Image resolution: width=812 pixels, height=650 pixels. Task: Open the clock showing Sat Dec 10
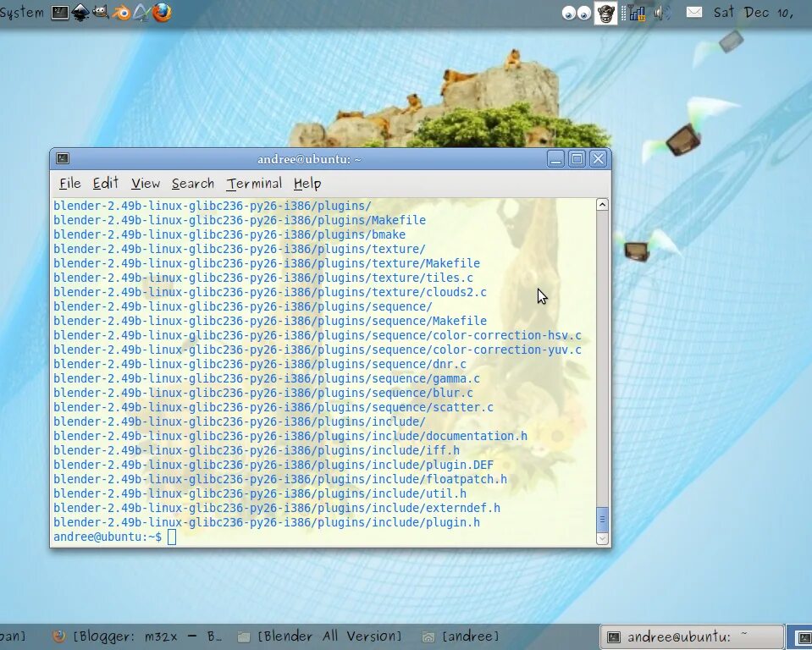coord(754,13)
